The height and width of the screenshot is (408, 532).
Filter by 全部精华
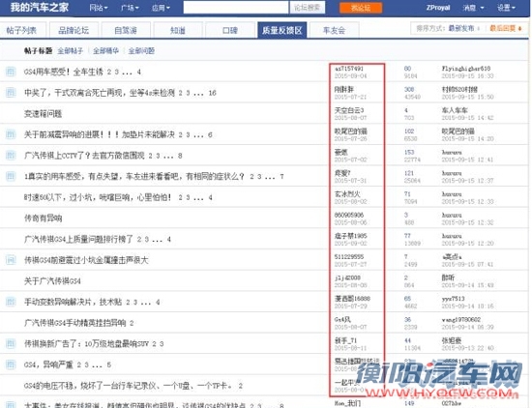tap(105, 51)
